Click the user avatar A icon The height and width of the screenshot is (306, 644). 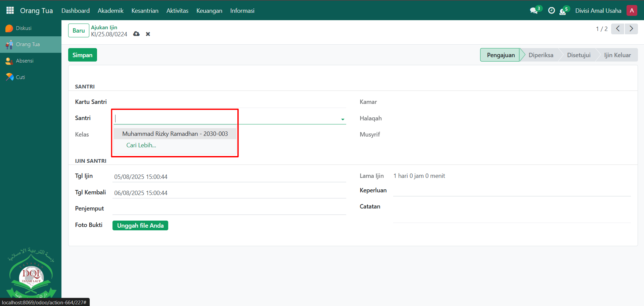pos(632,10)
